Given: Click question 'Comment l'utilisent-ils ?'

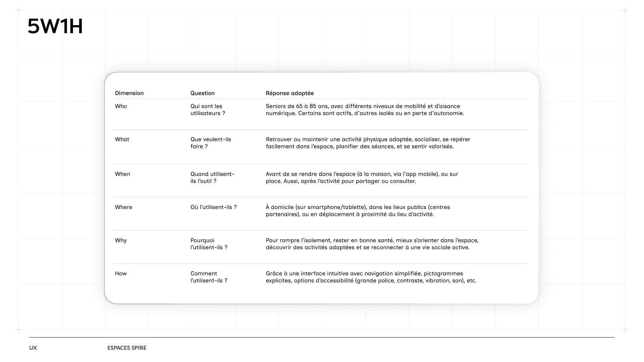Looking at the screenshot, I should point(209,277).
